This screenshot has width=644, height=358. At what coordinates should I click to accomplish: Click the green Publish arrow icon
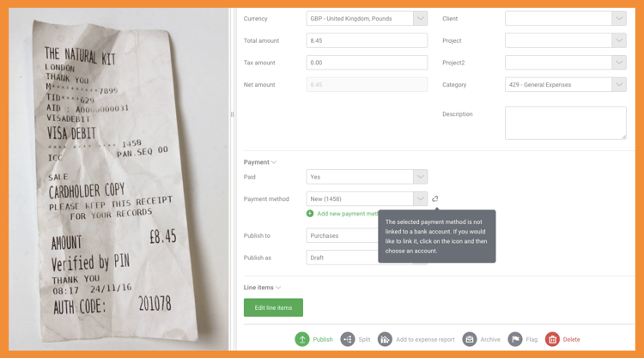coord(302,339)
